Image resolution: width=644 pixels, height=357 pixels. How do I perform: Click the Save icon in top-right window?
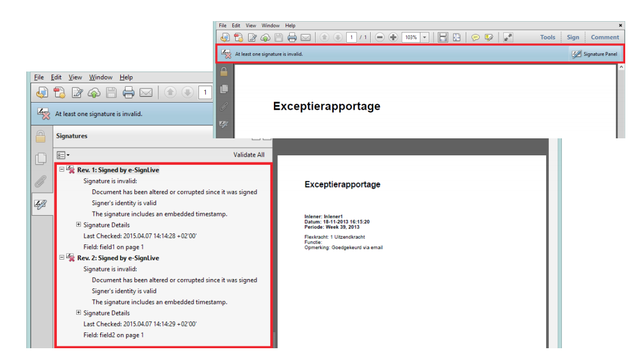click(279, 38)
